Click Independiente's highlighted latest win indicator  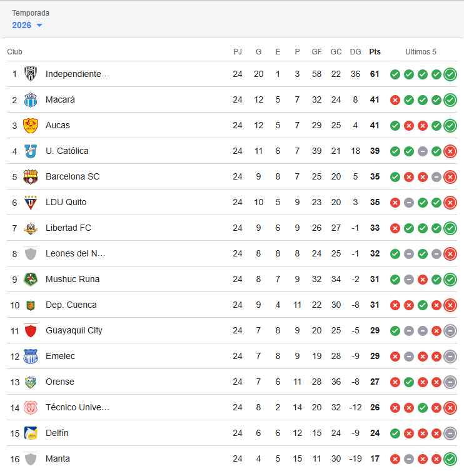[450, 74]
